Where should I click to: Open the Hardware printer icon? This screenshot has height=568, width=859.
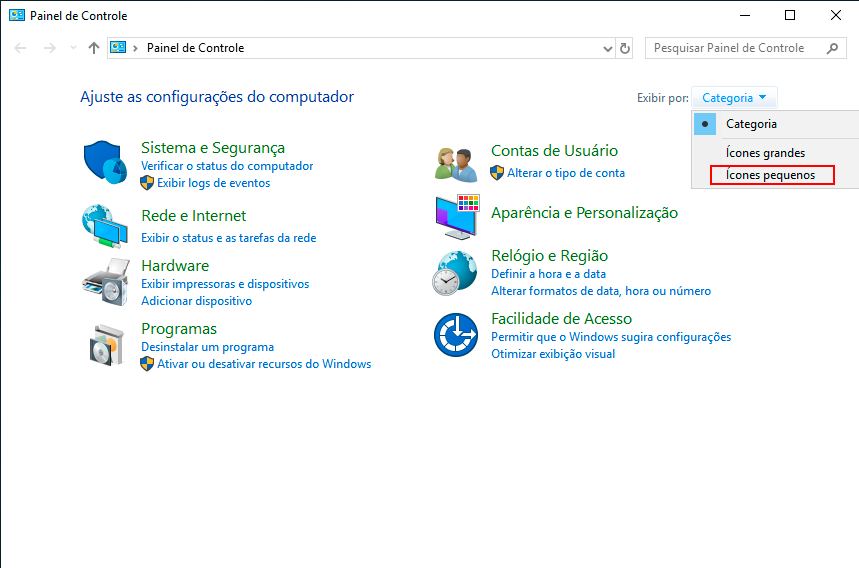click(x=106, y=282)
